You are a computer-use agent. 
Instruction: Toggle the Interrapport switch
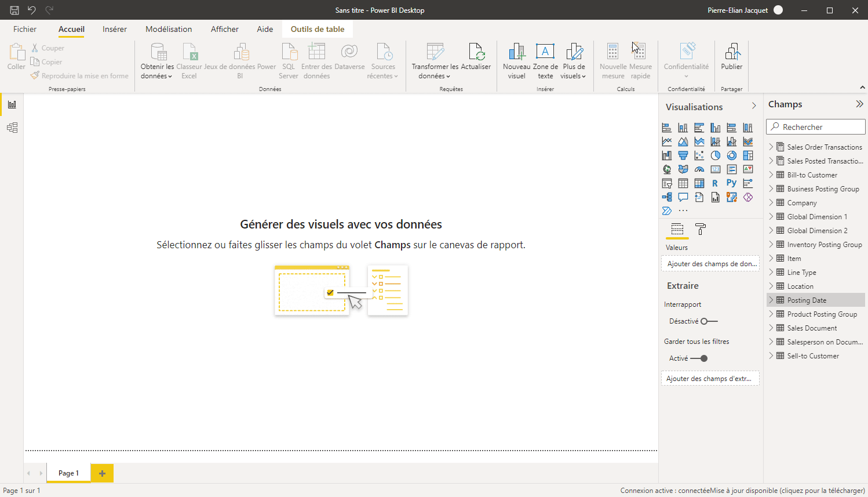click(709, 321)
